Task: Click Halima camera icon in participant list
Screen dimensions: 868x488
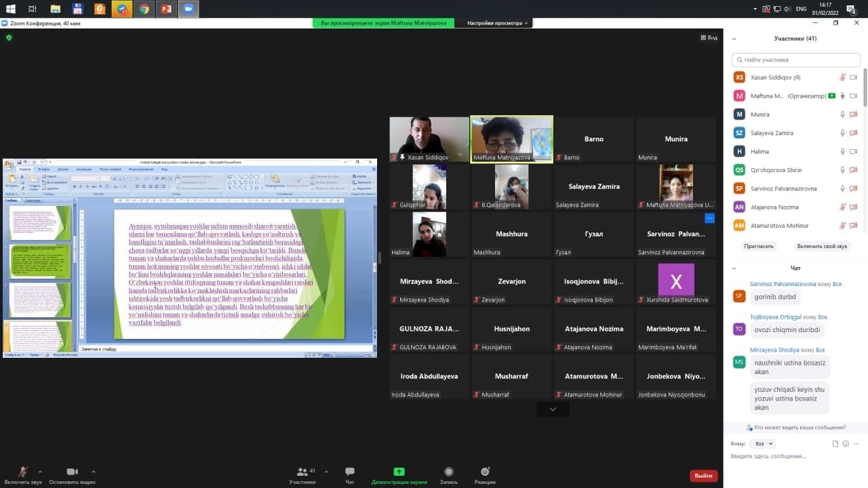Action: click(854, 151)
